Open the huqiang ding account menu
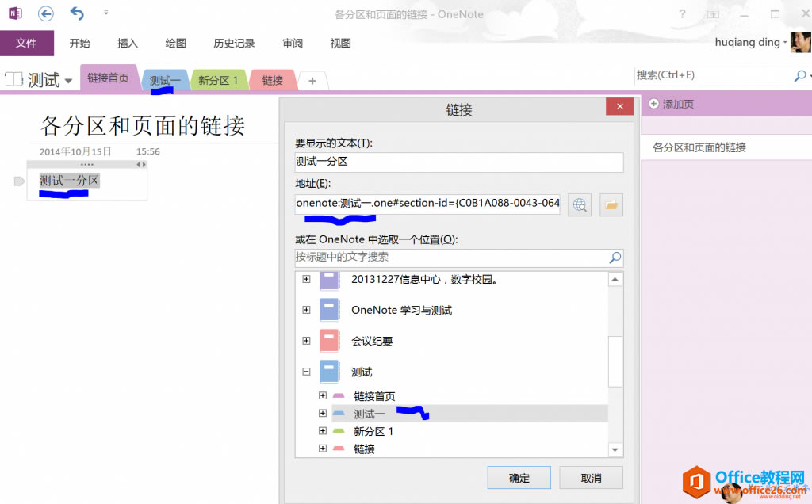The image size is (812, 504). coord(750,43)
